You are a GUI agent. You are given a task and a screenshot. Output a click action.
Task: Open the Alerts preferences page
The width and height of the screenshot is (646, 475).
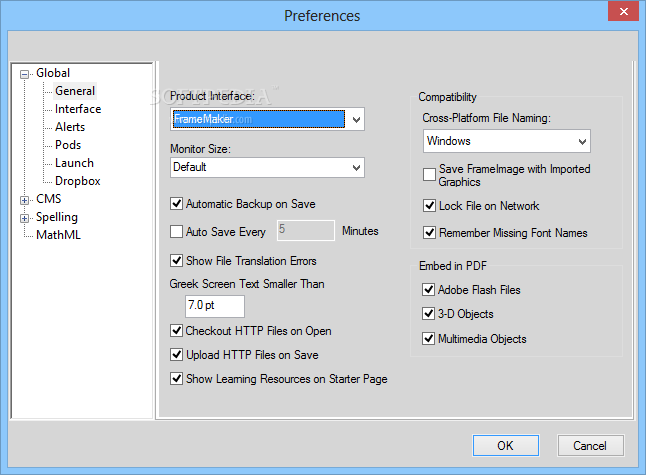pos(70,127)
